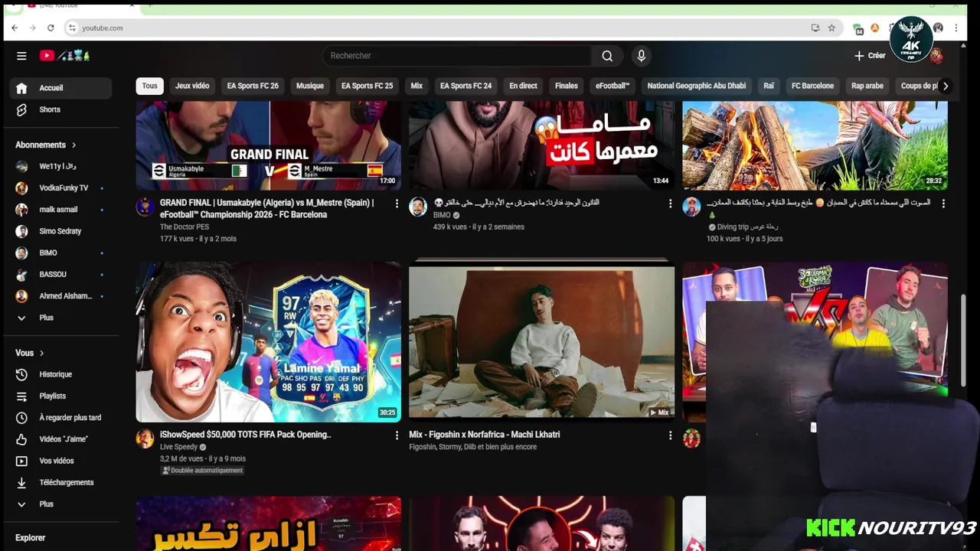Open the Simo Sedraty channel

pyautogui.click(x=60, y=231)
